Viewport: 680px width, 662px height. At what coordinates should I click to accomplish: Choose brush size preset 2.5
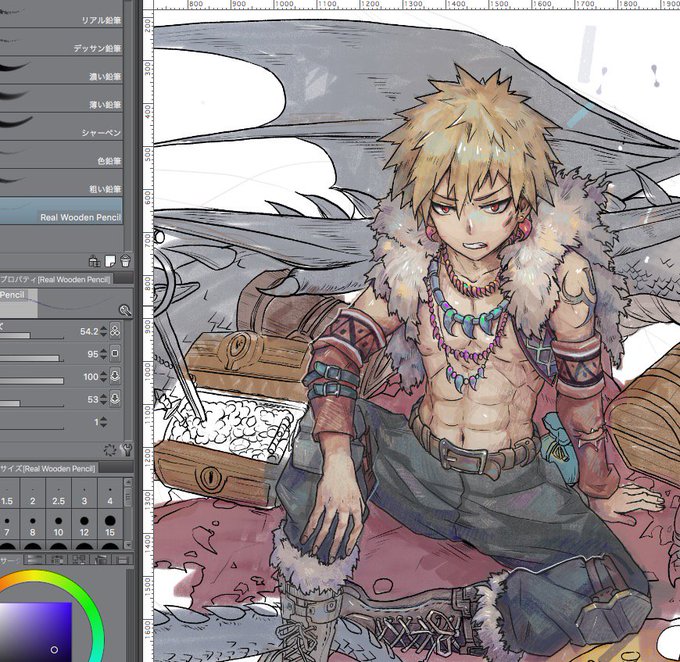[x=59, y=494]
